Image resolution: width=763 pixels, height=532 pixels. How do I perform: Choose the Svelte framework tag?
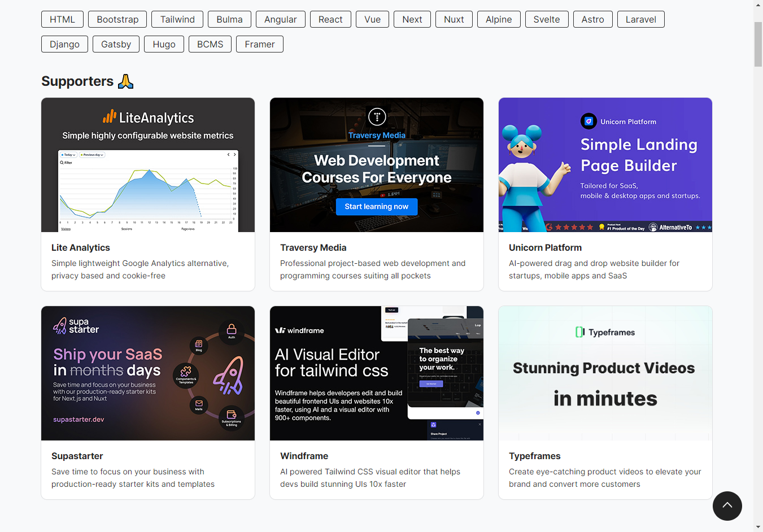[x=546, y=19]
